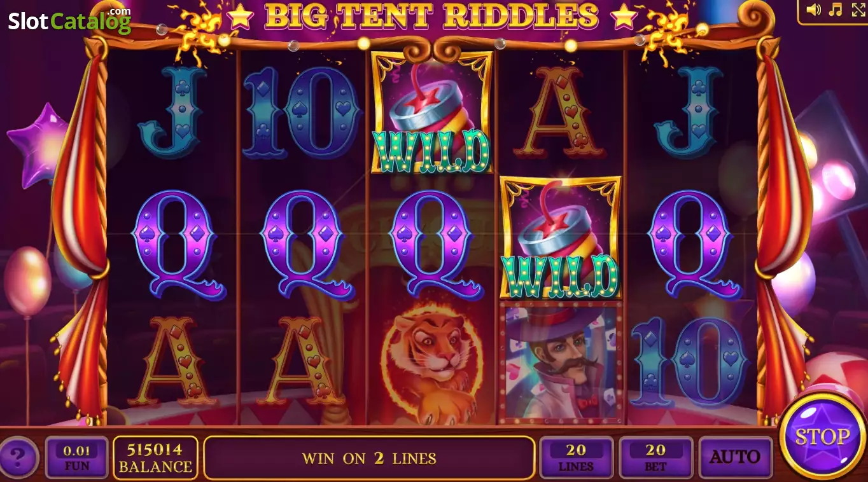Mute the game sound with speaker icon
Screen dimensions: 868x482
coord(813,10)
